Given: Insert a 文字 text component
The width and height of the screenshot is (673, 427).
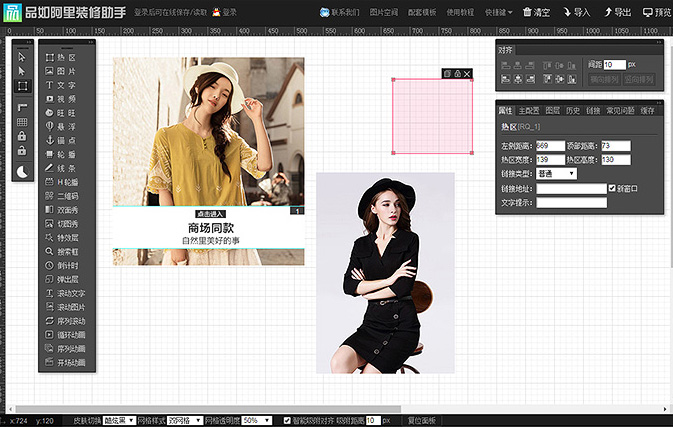Looking at the screenshot, I should (61, 85).
